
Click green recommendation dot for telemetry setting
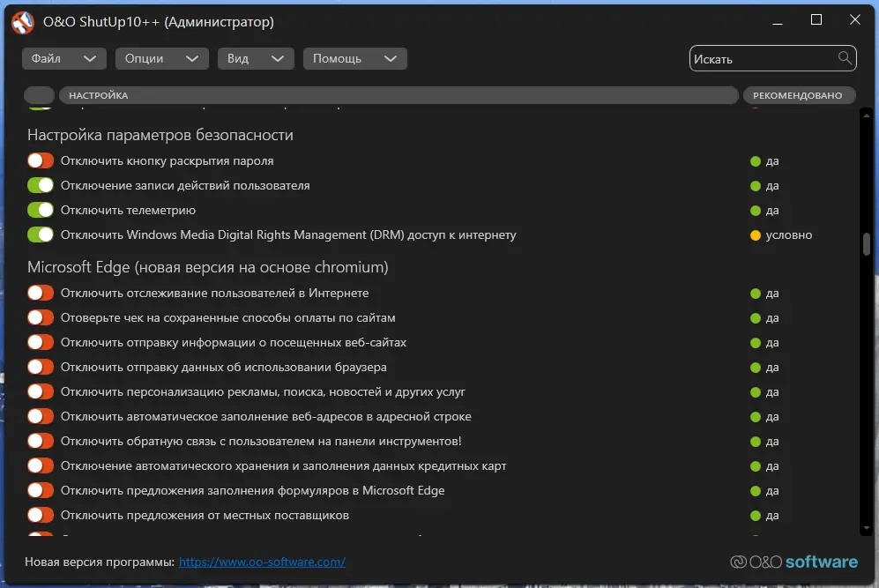755,211
